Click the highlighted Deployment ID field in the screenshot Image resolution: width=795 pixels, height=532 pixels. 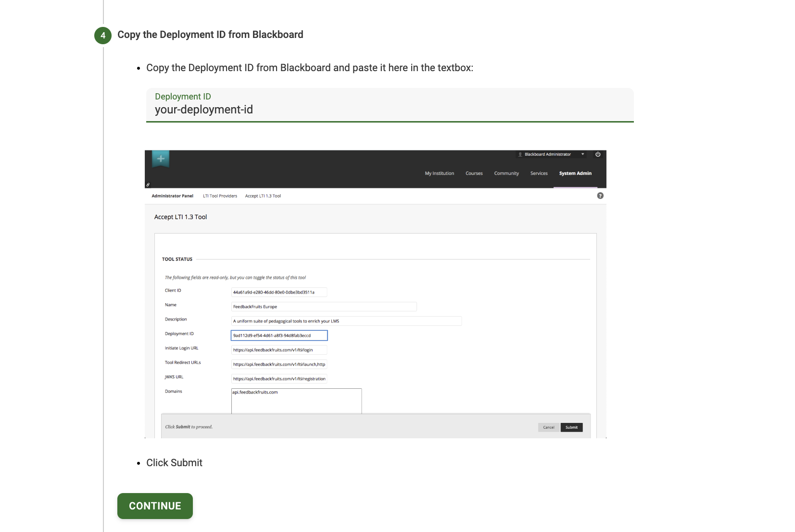pos(279,335)
